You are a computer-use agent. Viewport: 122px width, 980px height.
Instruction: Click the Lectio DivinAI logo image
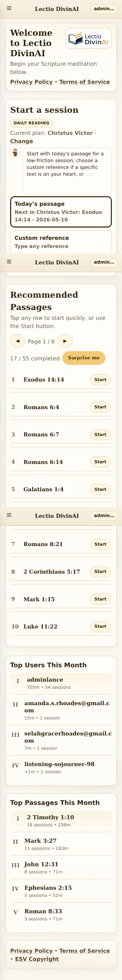pyautogui.click(x=89, y=38)
